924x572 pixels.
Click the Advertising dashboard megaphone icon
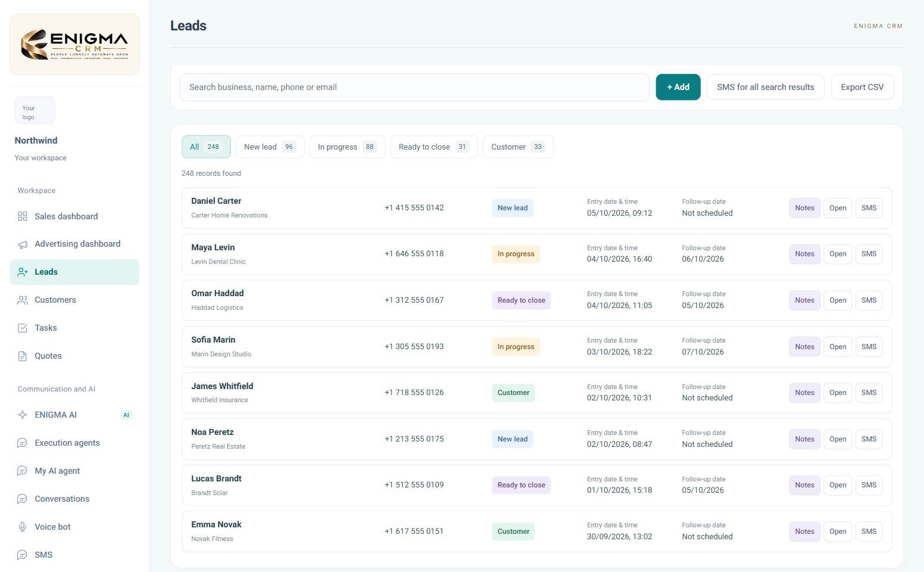(23, 244)
